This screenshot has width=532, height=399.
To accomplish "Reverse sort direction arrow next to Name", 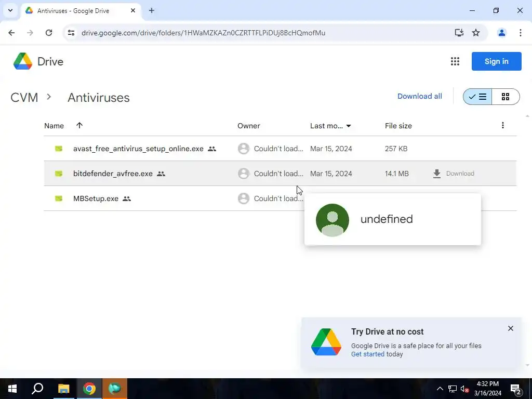I will [79, 125].
